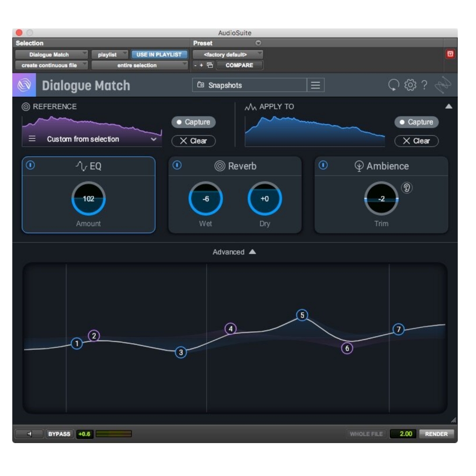The height and width of the screenshot is (476, 476).
Task: Click the camera icon in Snapshots field
Action: [201, 85]
